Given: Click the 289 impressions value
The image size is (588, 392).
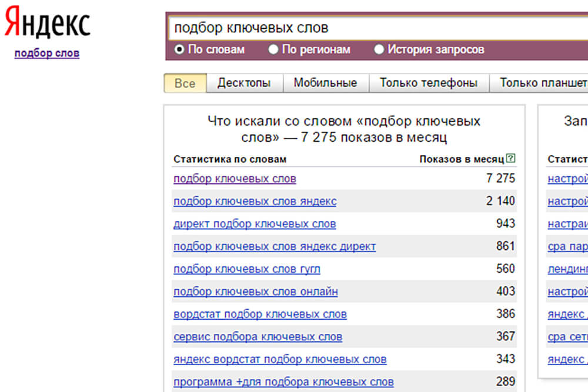Looking at the screenshot, I should [x=506, y=381].
